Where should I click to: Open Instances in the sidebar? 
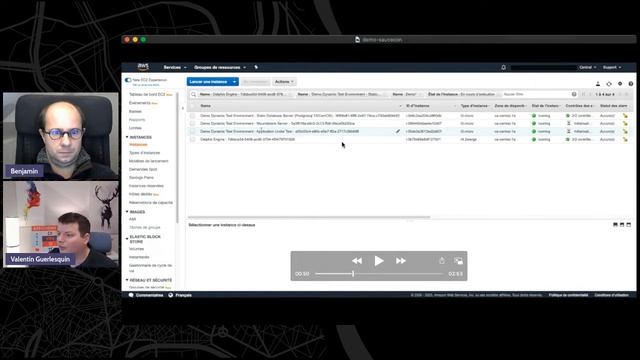pyautogui.click(x=138, y=144)
